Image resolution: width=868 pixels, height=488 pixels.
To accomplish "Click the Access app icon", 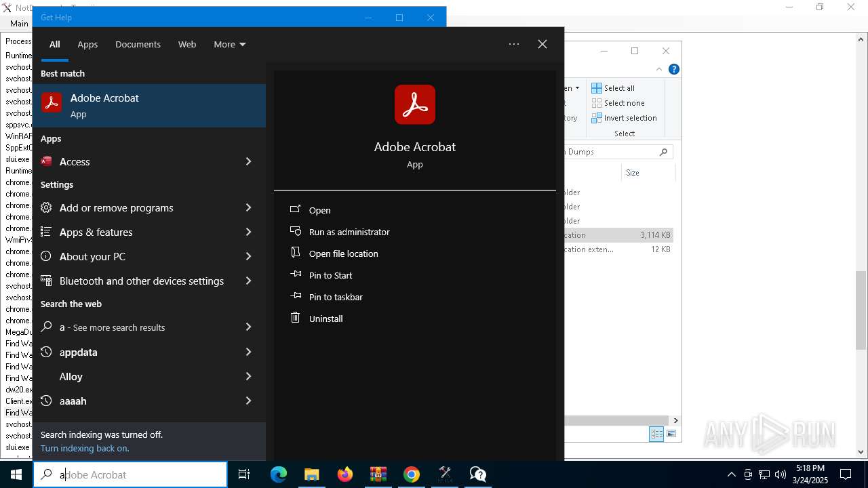I will pyautogui.click(x=46, y=161).
